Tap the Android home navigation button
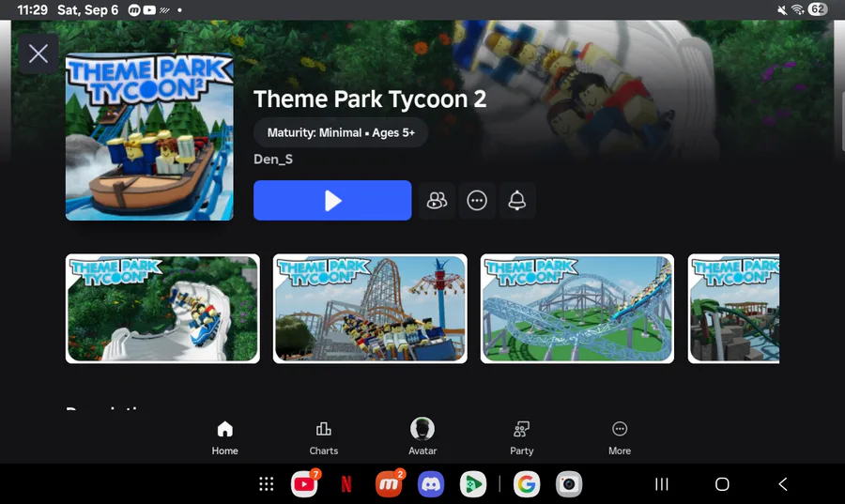Viewport: 845px width, 504px height. pyautogui.click(x=722, y=484)
